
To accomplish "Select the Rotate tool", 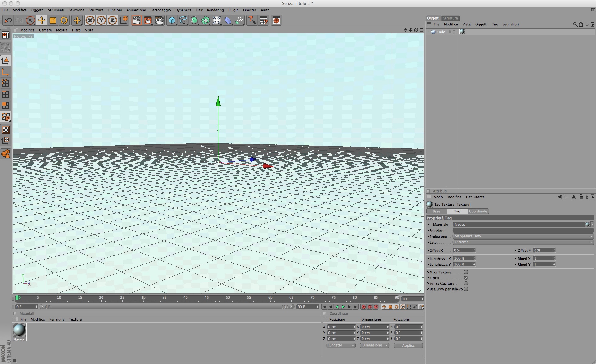I will [x=64, y=20].
